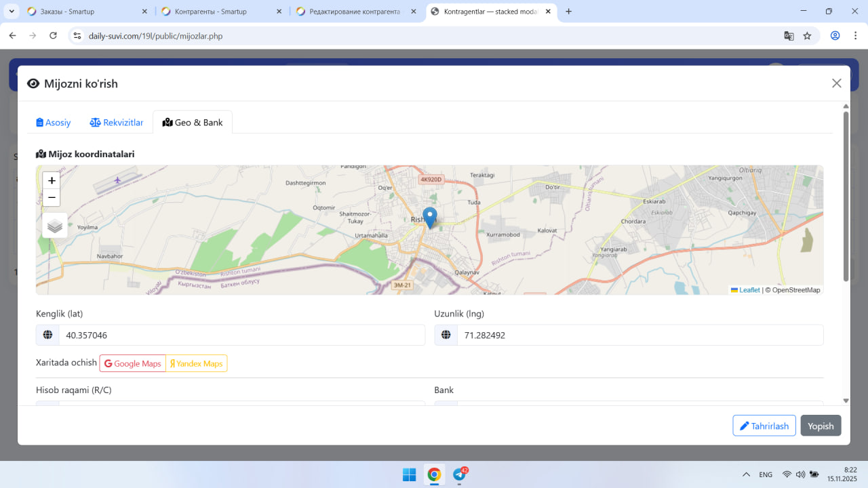
Task: Expand the browser tab search dropdown
Action: tap(12, 12)
